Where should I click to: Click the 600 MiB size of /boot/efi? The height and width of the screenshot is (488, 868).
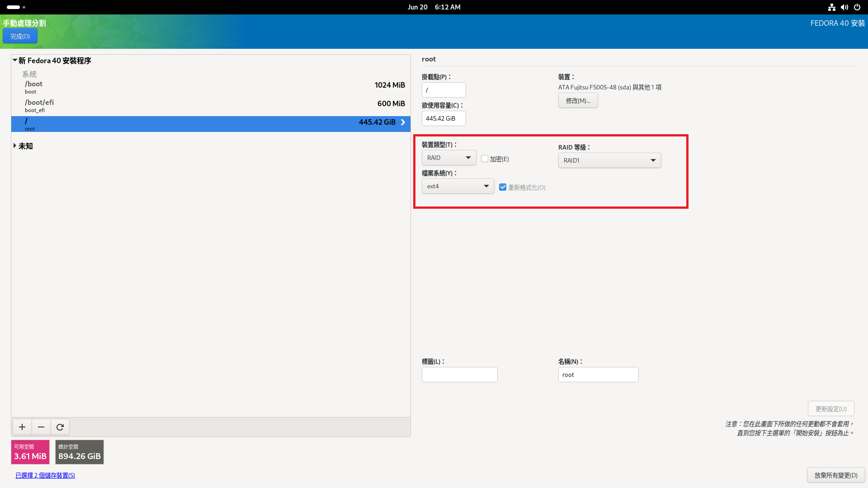391,103
